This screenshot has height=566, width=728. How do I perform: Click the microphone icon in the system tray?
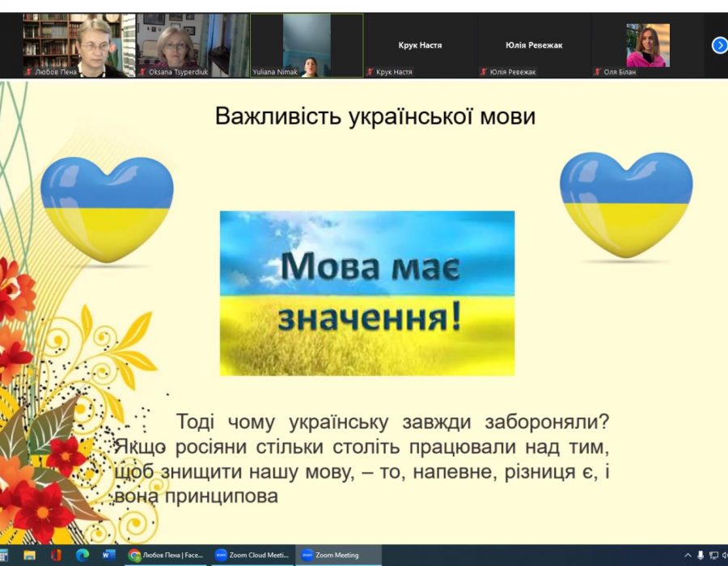(x=700, y=555)
